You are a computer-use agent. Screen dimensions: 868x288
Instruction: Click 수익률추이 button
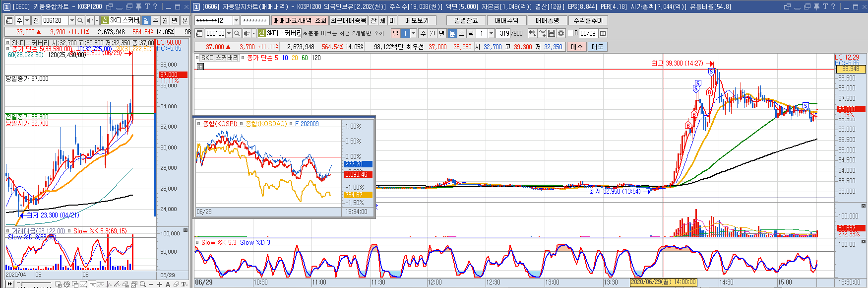tap(588, 20)
